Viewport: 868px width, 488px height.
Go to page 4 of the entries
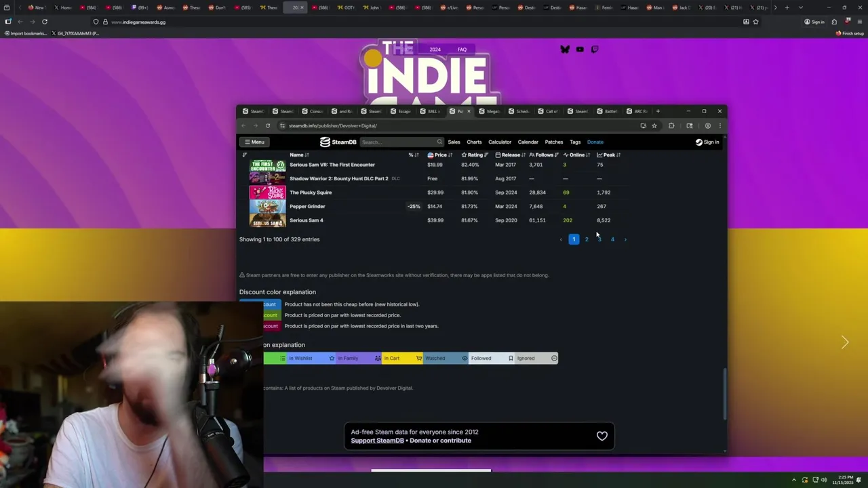point(612,239)
